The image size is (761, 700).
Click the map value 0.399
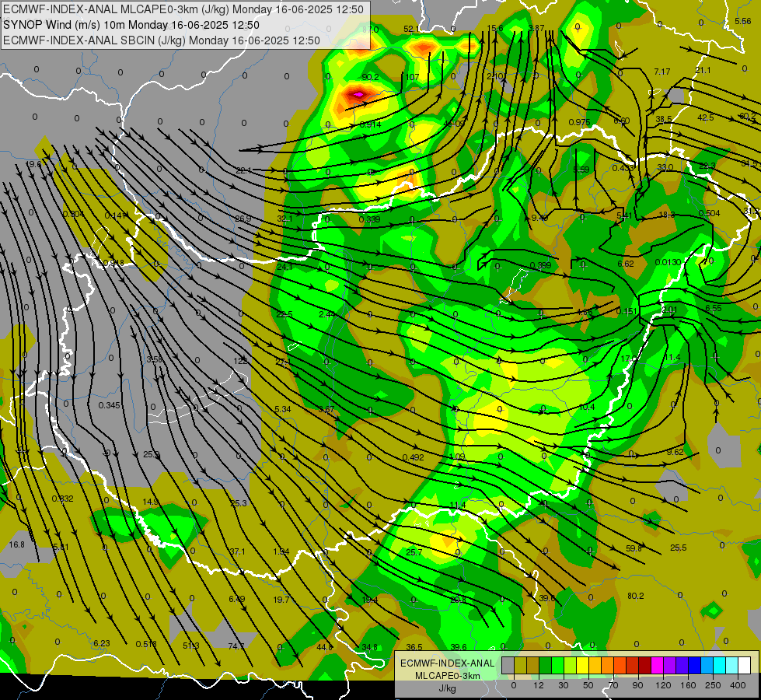pyautogui.click(x=540, y=266)
